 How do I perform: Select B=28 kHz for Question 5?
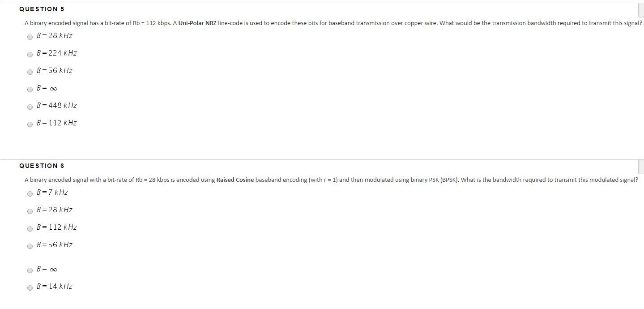pyautogui.click(x=30, y=37)
